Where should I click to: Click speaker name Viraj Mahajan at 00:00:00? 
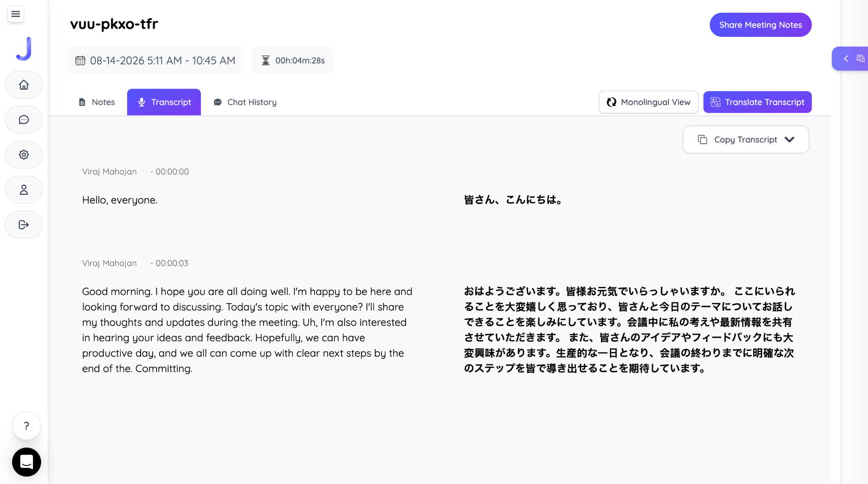(x=109, y=172)
